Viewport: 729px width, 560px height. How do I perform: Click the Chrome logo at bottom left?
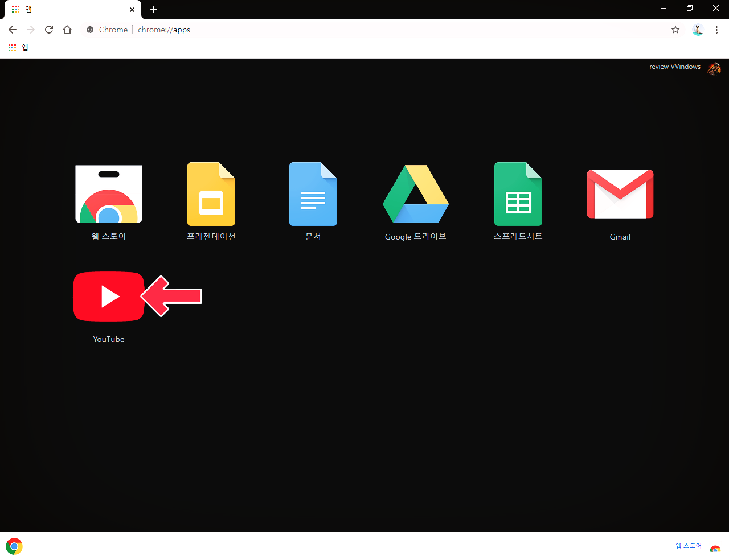[14, 546]
